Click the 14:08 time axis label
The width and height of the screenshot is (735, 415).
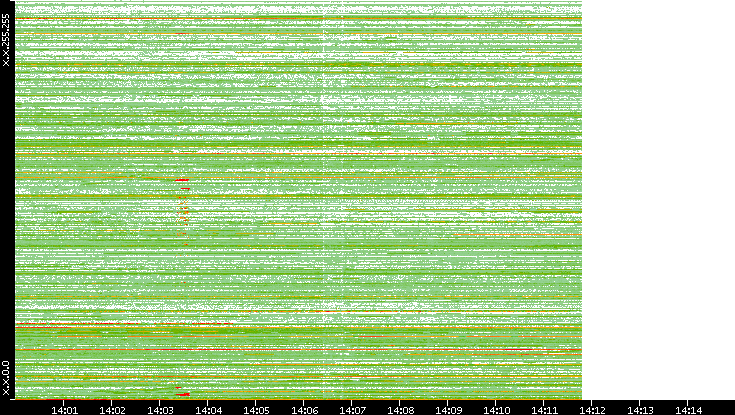tap(400, 408)
